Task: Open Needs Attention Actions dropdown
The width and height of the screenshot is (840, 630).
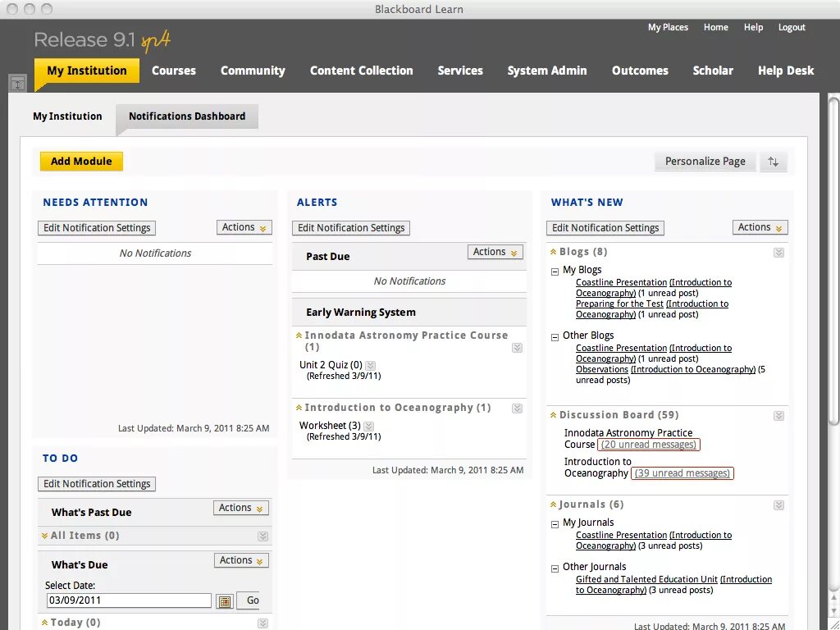Action: click(x=244, y=227)
